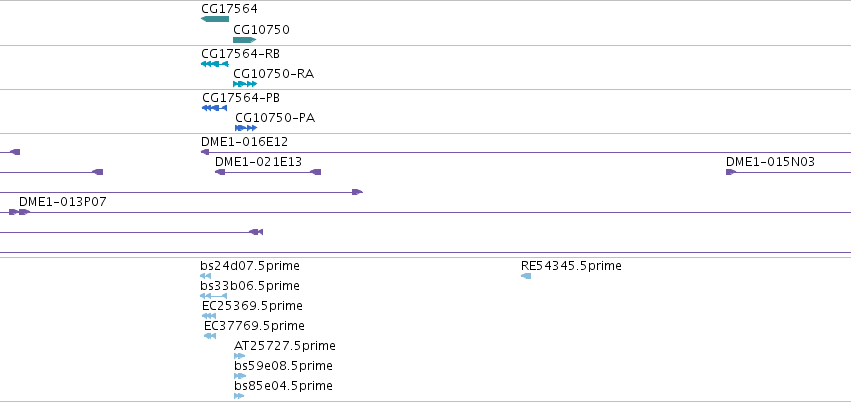
Task: Click the bs33b06.5prime EST glyph
Action: pyautogui.click(x=213, y=296)
